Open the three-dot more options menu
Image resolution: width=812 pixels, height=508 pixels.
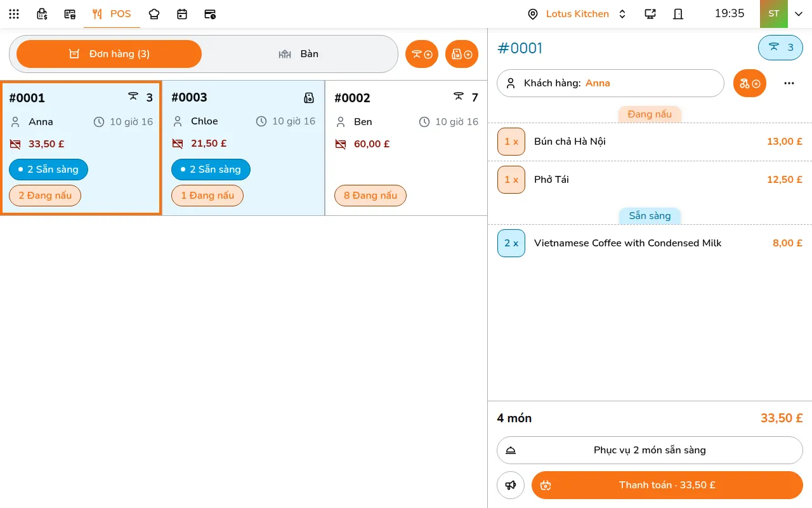789,83
